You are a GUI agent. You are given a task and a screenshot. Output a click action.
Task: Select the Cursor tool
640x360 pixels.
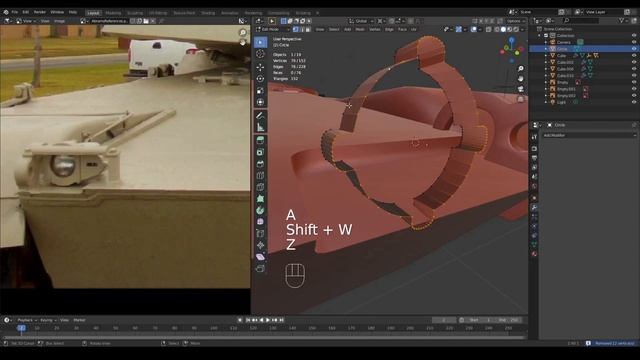click(x=260, y=54)
